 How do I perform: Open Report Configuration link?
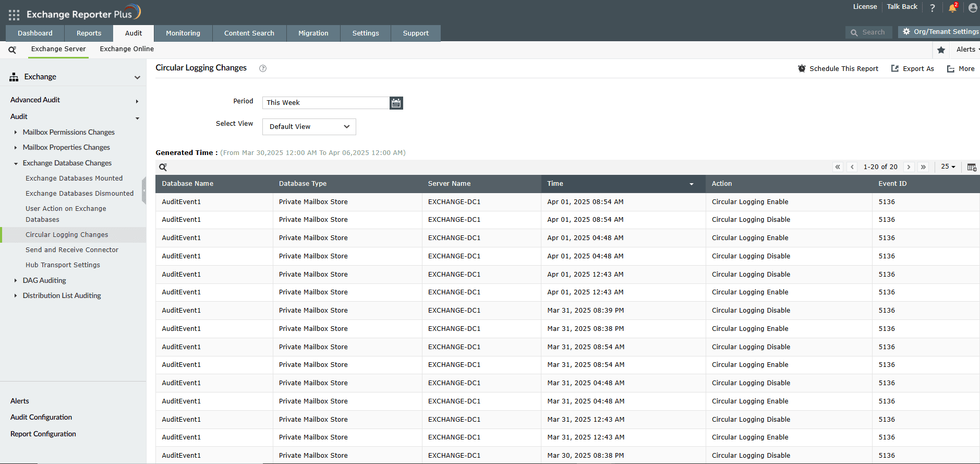[x=43, y=434]
